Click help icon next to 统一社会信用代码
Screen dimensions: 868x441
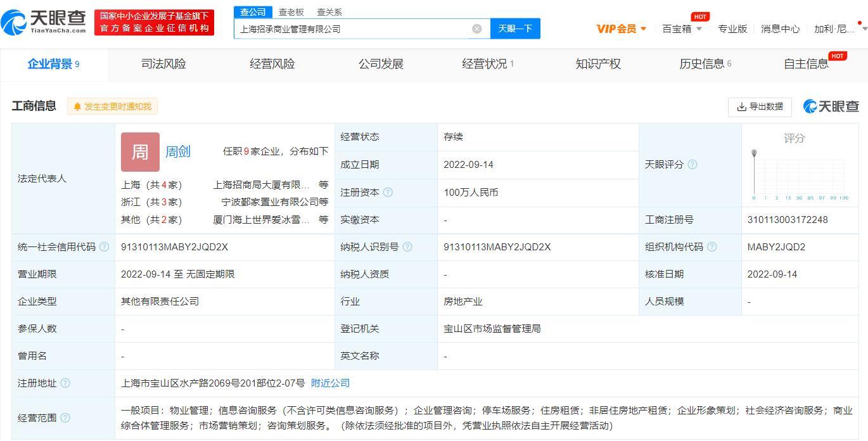click(x=104, y=247)
